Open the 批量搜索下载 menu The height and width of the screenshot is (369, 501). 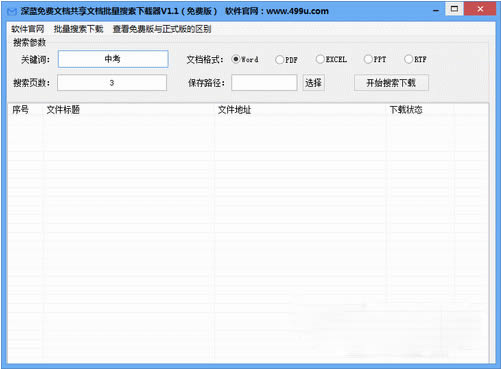click(x=78, y=29)
